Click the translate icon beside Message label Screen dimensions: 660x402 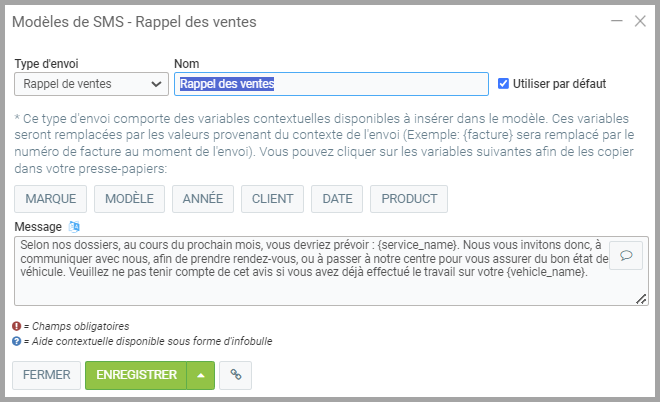(73, 226)
